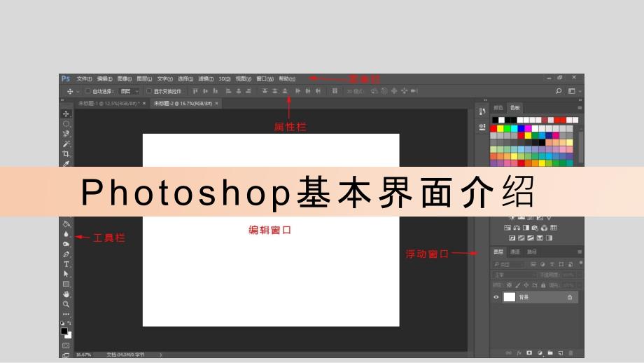This screenshot has height=363, width=644.
Task: Select the Path Selection arrow tool
Action: 66,274
